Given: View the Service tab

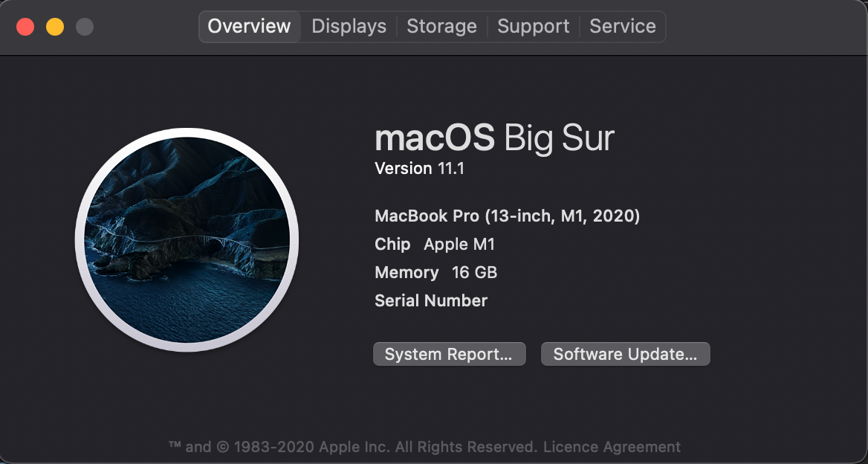Looking at the screenshot, I should [x=623, y=26].
